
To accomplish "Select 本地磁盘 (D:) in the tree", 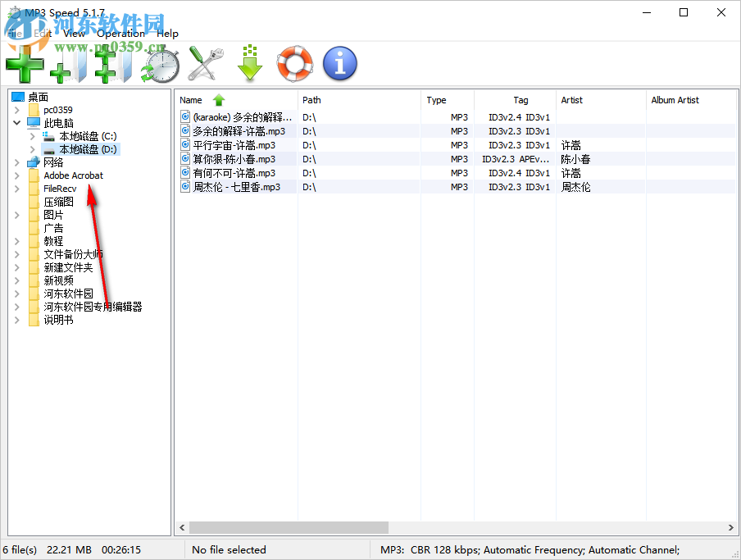I will (85, 149).
